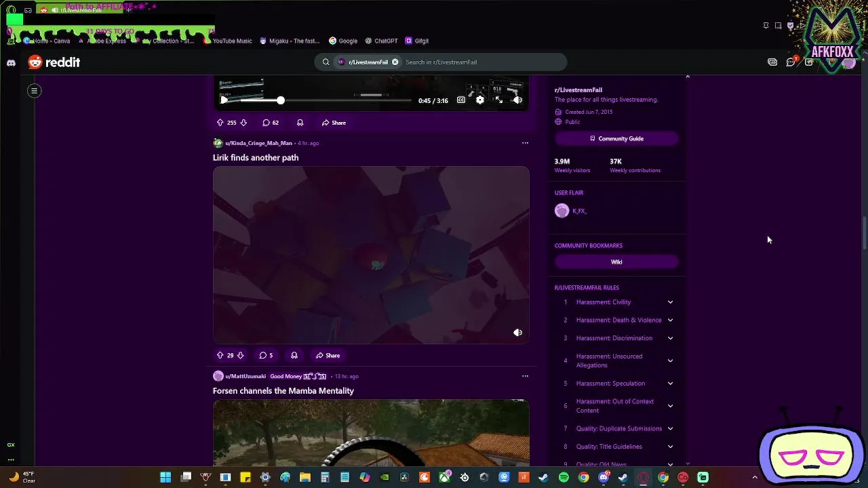Open the Google bookmark
This screenshot has height=488, width=868.
click(343, 41)
